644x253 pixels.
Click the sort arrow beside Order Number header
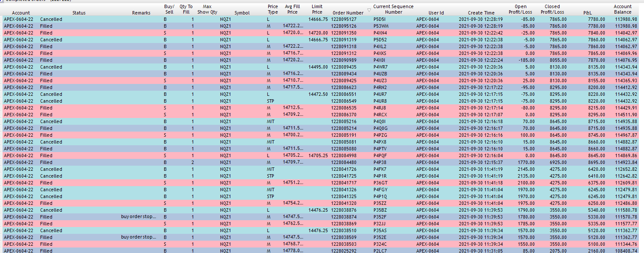369,10
